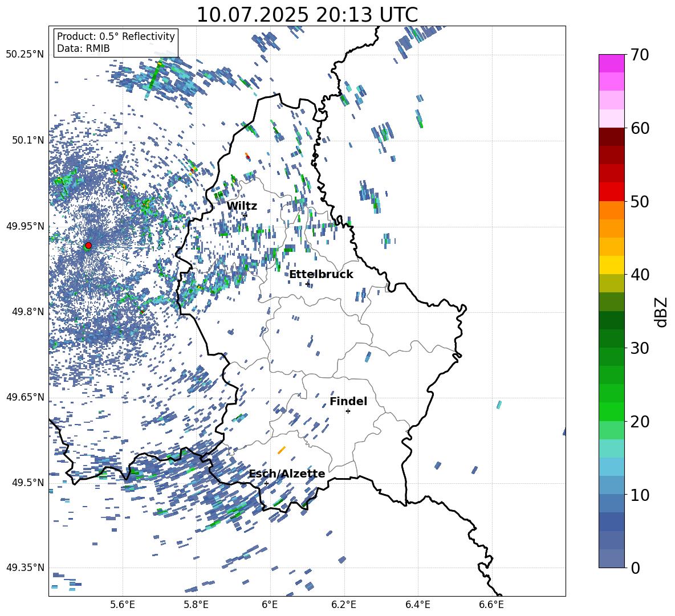Click the Product: 0.5° Reflectivity text
Viewport: 675px width, 616px height.
116,36
